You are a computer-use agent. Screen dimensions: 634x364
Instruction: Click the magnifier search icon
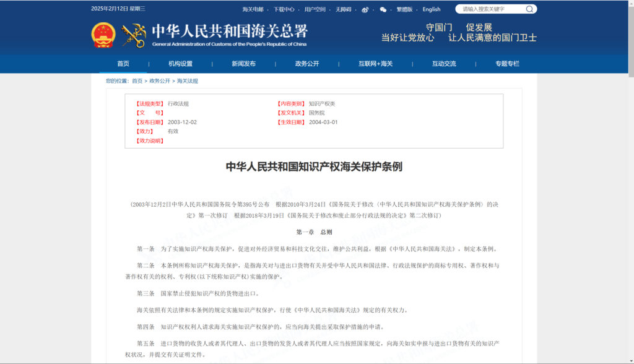(x=529, y=9)
